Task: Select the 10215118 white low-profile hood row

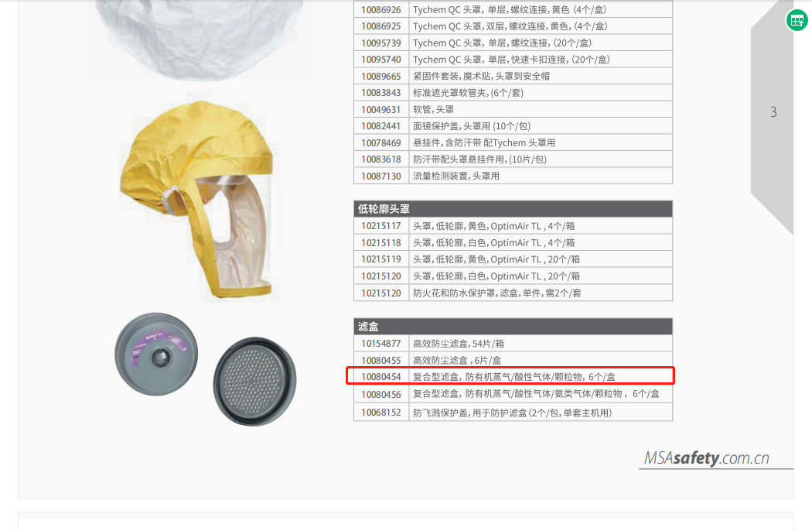Action: 513,243
